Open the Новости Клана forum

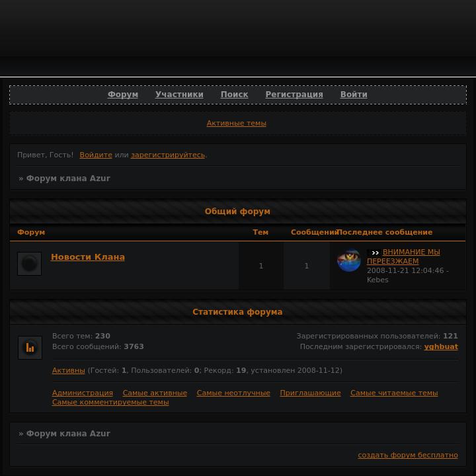pyautogui.click(x=88, y=257)
